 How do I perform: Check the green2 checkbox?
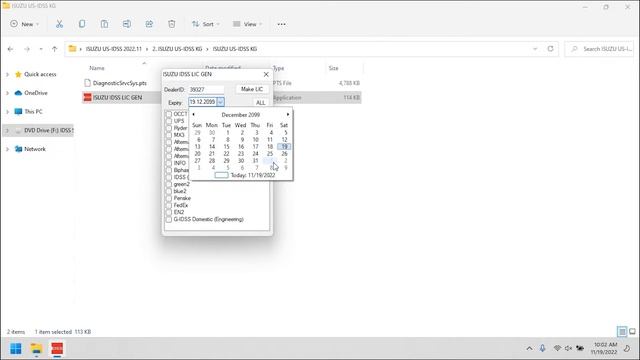point(169,184)
